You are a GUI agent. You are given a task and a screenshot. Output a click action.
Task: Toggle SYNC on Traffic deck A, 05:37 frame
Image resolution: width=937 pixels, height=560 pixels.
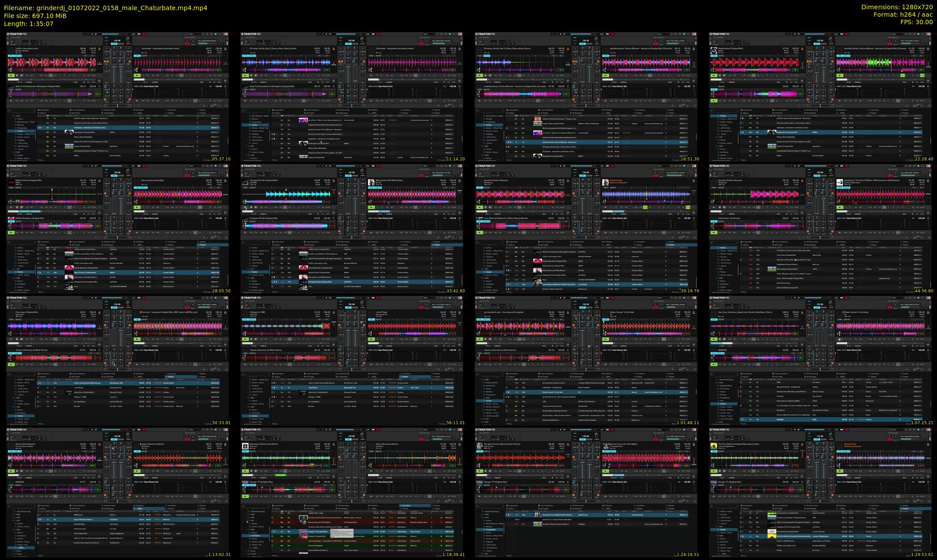pos(11,56)
